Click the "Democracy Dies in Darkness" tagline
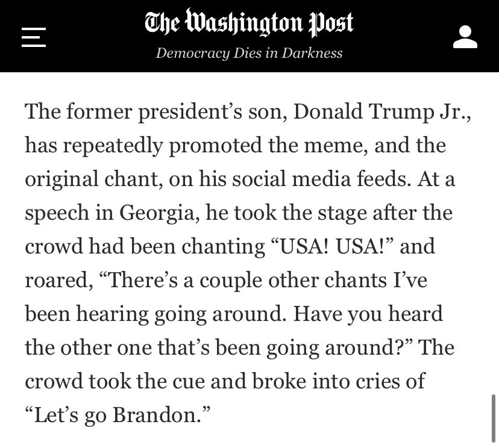The height and width of the screenshot is (448, 499). pyautogui.click(x=249, y=53)
